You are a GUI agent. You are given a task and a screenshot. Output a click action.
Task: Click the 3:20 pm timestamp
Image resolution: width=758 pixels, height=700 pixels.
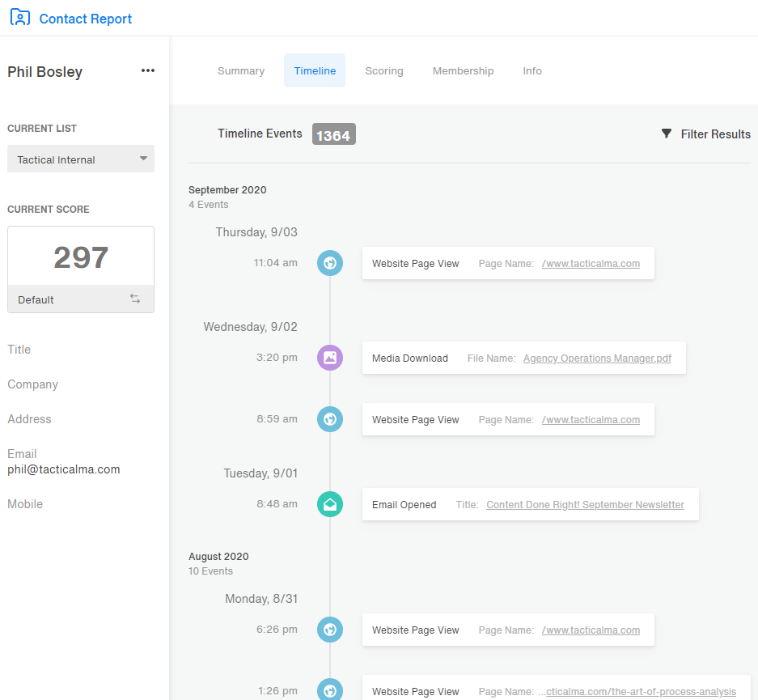(277, 357)
